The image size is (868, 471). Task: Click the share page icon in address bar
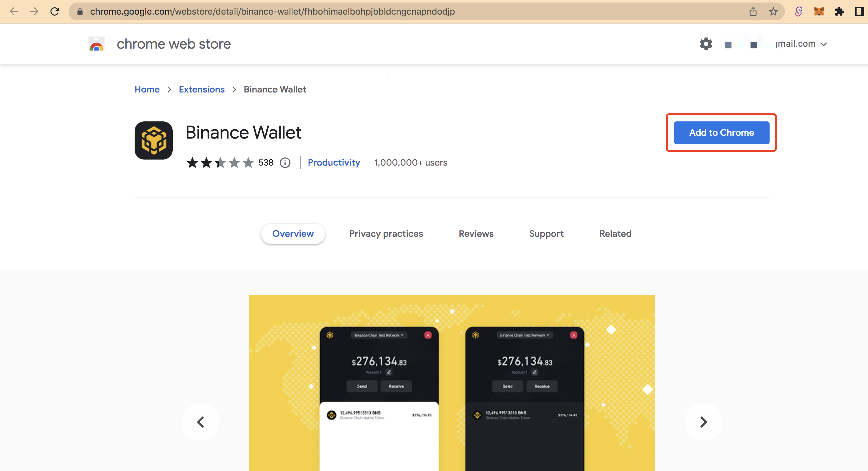point(753,11)
